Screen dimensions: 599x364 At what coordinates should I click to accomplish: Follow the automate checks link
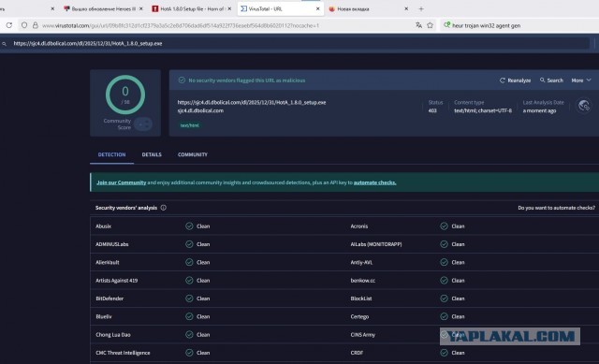[x=374, y=182]
